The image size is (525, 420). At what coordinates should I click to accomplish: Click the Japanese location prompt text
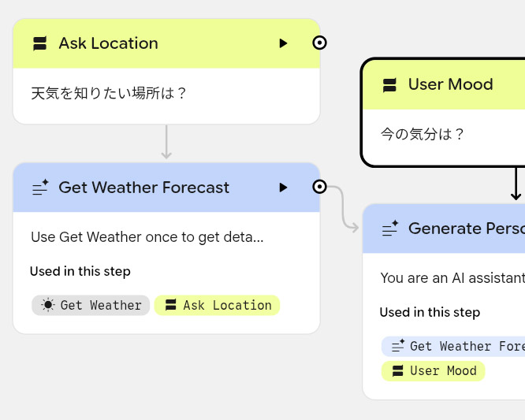pos(109,94)
